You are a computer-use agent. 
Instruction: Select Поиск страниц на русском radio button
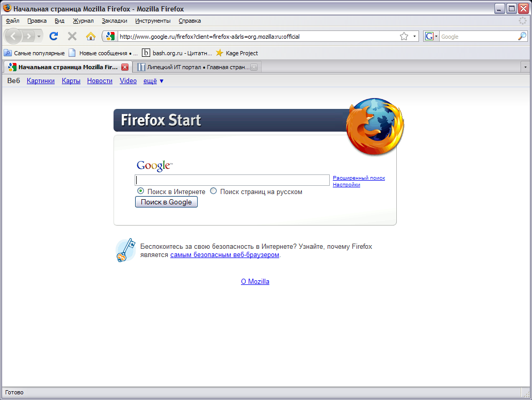pyautogui.click(x=213, y=191)
